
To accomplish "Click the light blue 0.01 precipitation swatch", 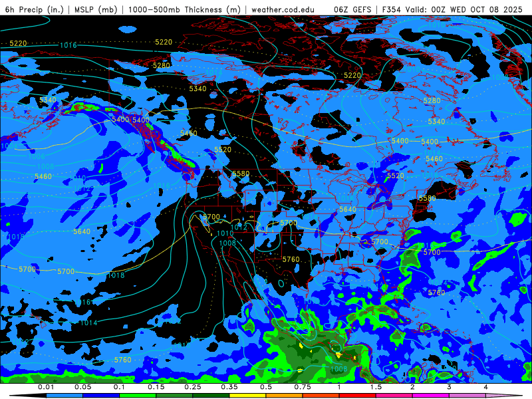I will pyautogui.click(x=64, y=396).
